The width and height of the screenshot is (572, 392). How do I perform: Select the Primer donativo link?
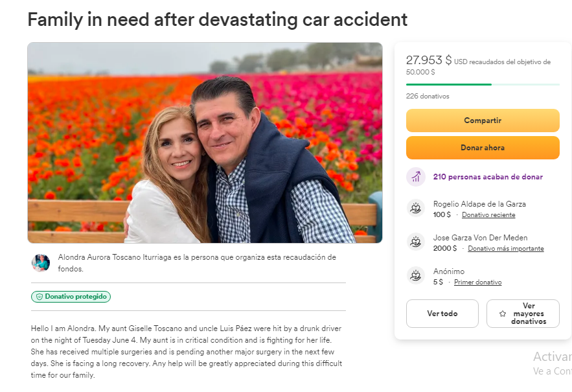point(477,282)
